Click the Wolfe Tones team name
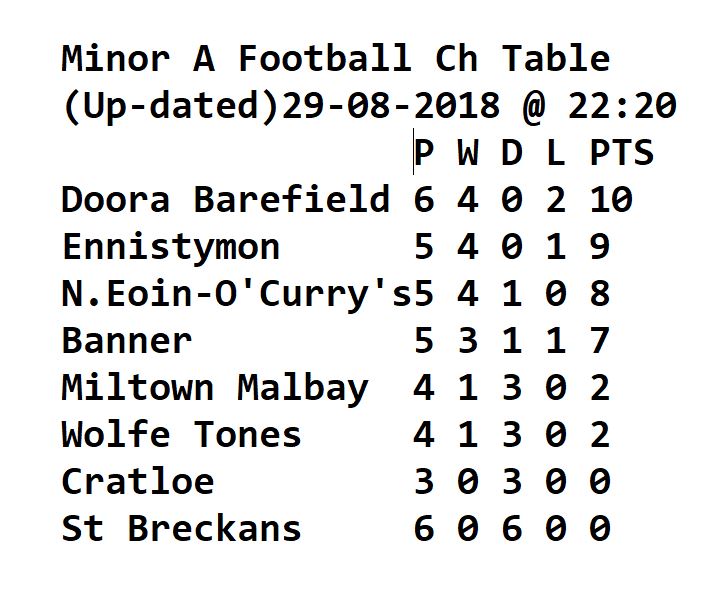This screenshot has width=712, height=596. coord(181,434)
